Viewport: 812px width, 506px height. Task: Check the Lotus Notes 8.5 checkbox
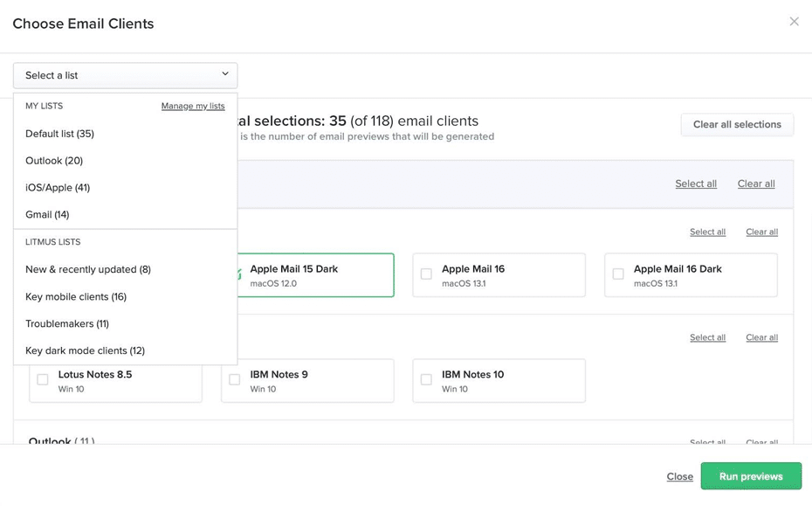point(43,379)
